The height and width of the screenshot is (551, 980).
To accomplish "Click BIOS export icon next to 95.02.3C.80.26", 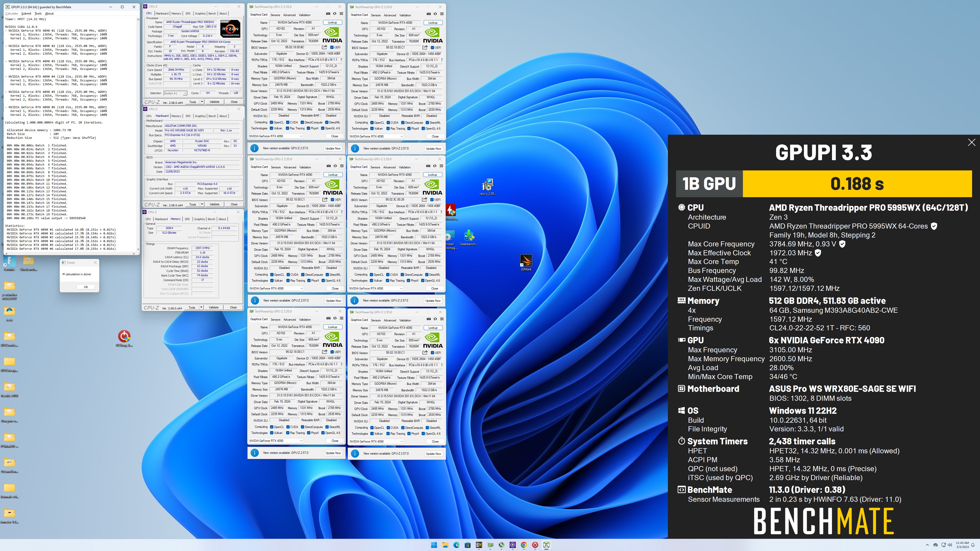I will [425, 200].
